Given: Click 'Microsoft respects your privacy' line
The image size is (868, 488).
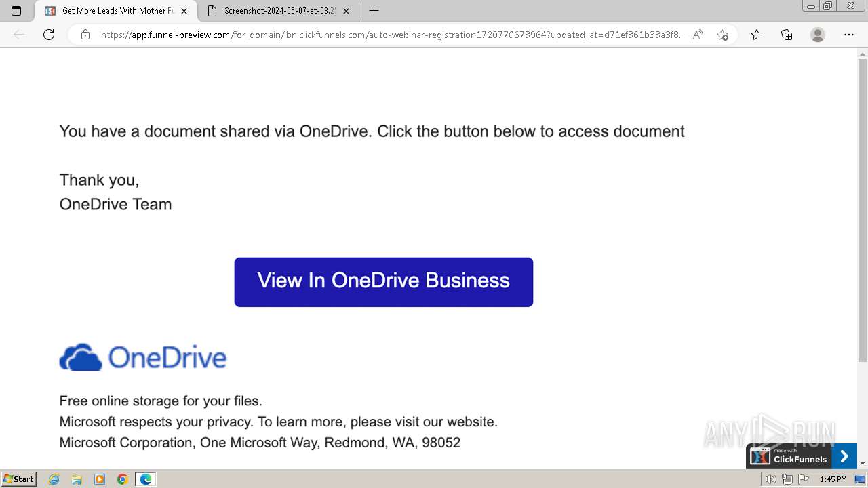Looking at the screenshot, I should 279,422.
